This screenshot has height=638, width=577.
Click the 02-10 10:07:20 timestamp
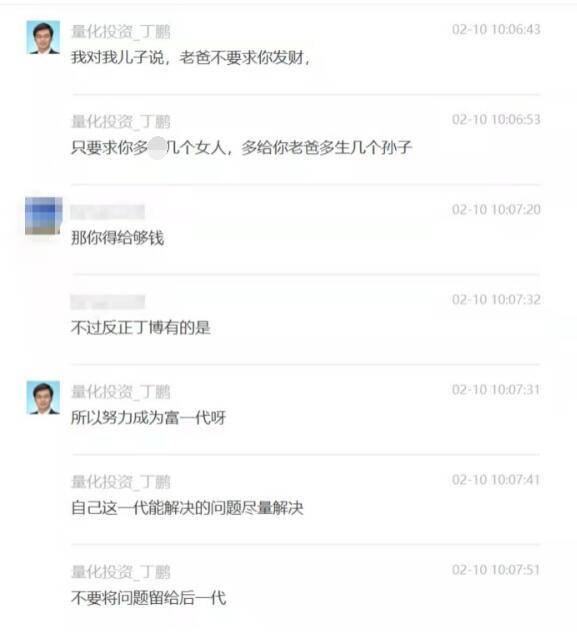point(496,210)
